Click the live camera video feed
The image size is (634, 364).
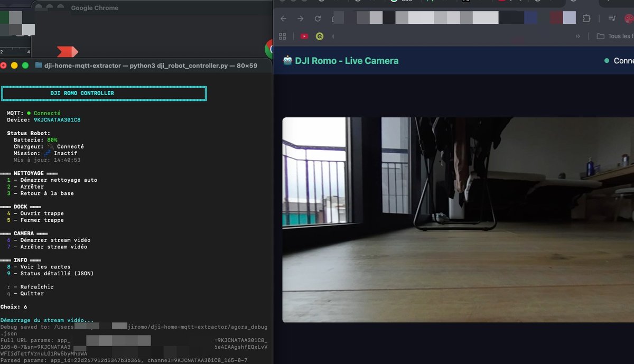pyautogui.click(x=458, y=220)
